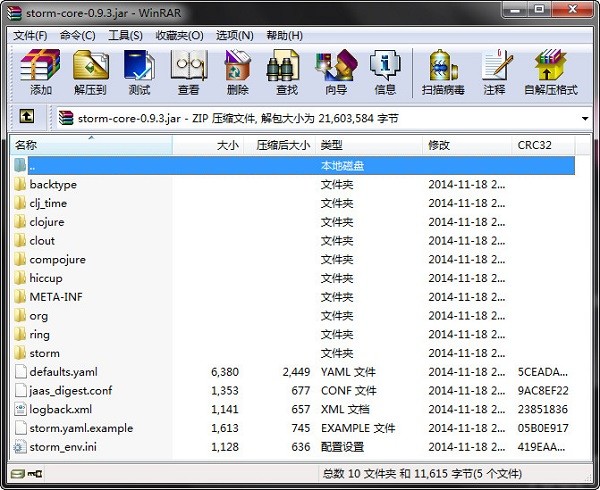Click WinRAR icon in title bar

pos(15,13)
